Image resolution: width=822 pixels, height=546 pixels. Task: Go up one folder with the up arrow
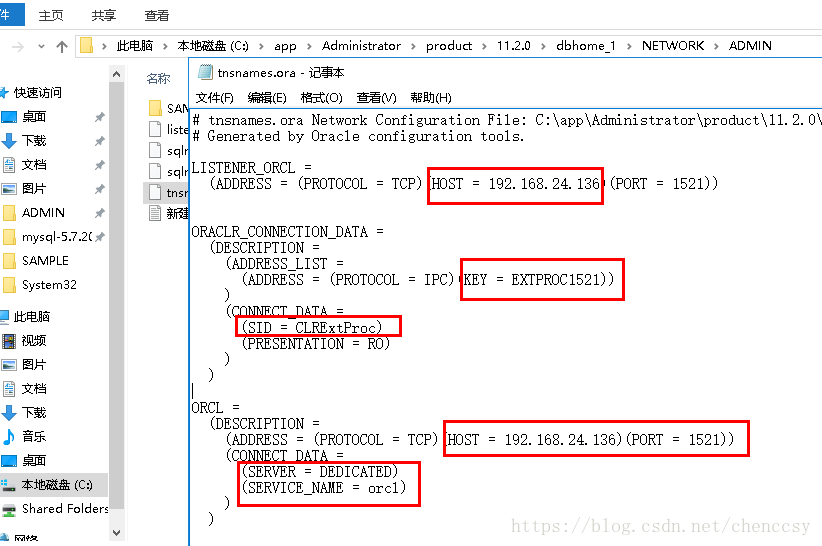[62, 46]
